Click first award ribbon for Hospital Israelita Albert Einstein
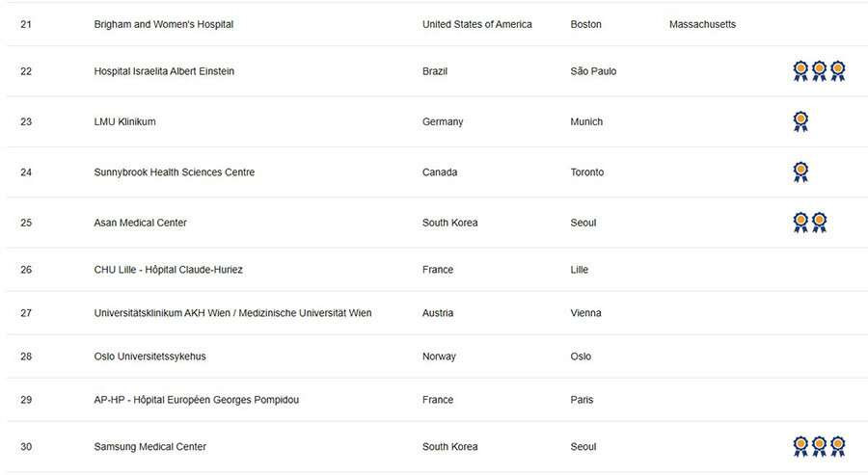 coord(800,70)
